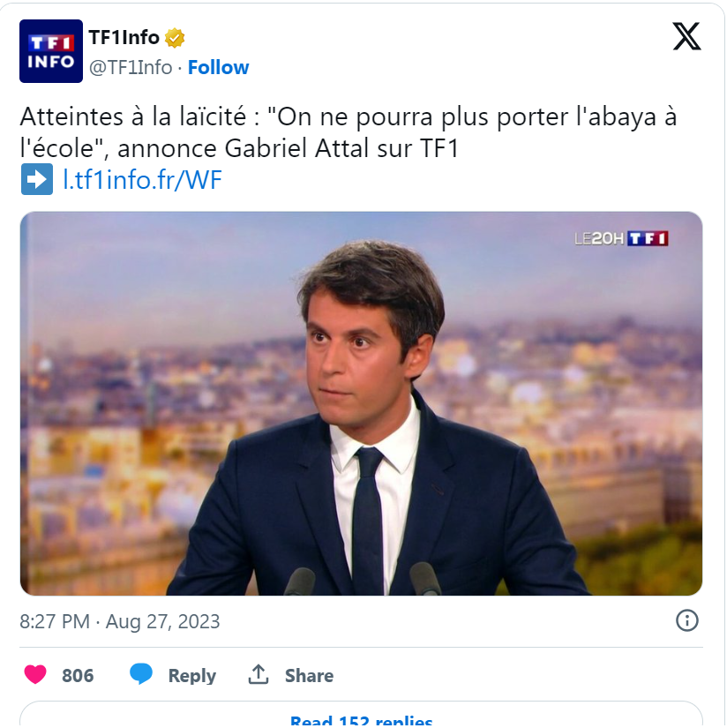Open the @TF1Info handle

[x=131, y=67]
